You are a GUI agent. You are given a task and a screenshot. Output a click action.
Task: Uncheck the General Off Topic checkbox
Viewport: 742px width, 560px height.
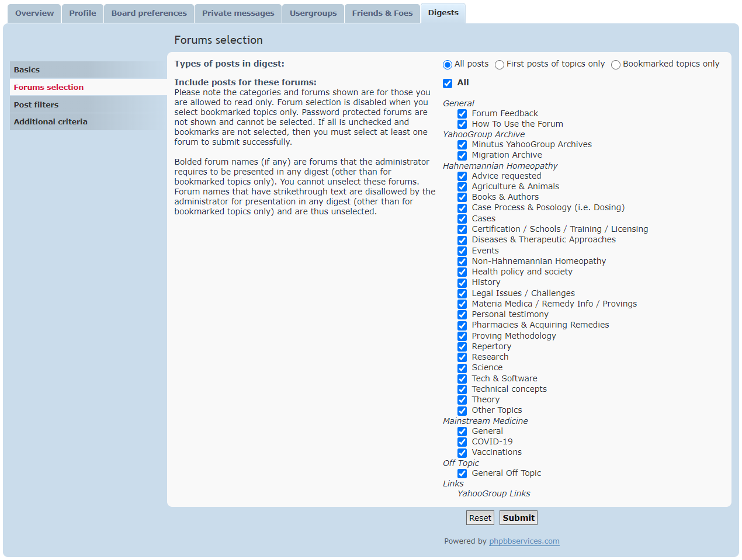pos(462,474)
